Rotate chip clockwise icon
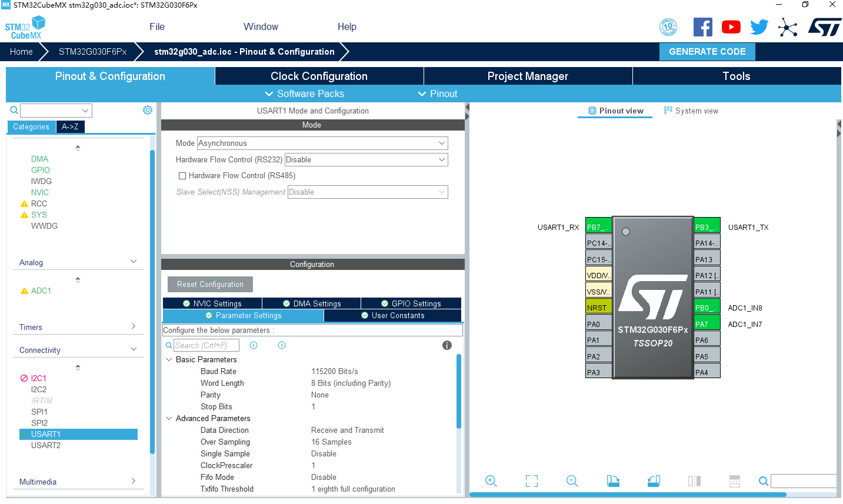This screenshot has width=843, height=504. click(x=613, y=481)
